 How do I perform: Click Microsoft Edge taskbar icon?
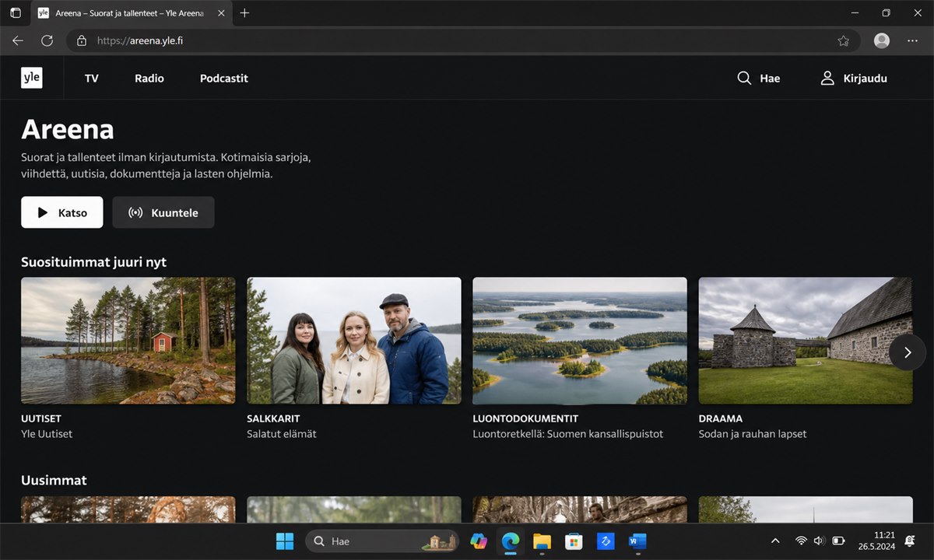pos(511,541)
